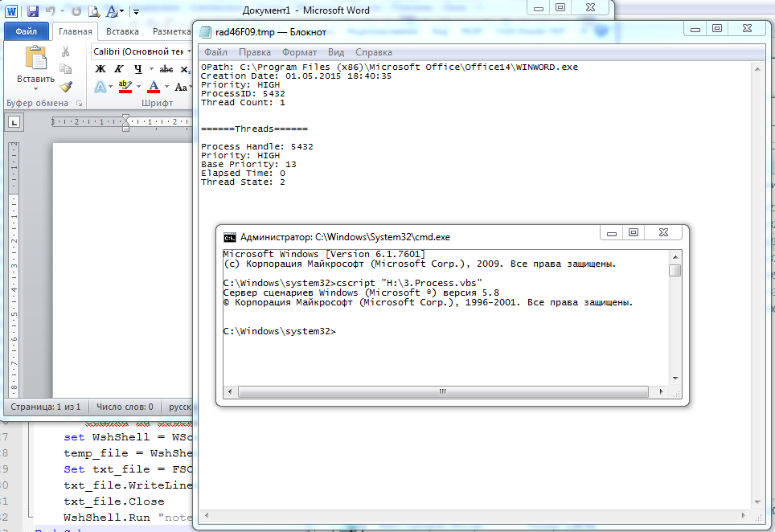
Task: Open Print Preview from Quick Access toolbar
Action: (x=94, y=11)
